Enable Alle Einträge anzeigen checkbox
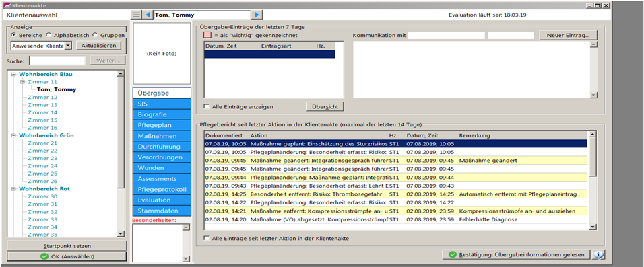Screen dimensions: 644x267 coord(207,107)
